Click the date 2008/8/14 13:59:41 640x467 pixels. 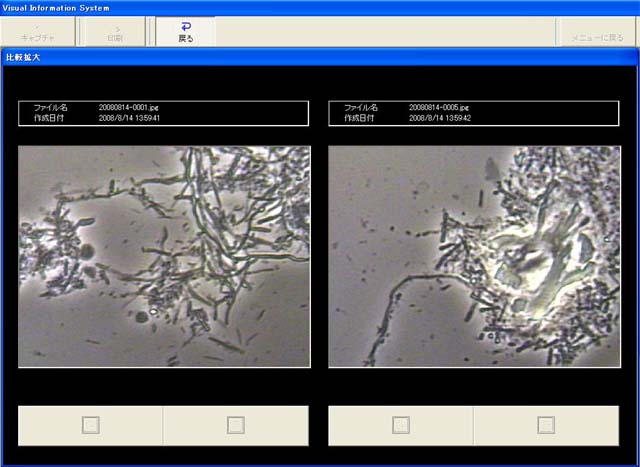(130, 118)
